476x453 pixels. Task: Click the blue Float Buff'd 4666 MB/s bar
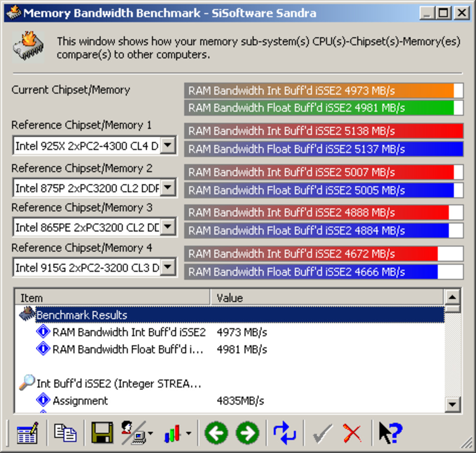click(x=323, y=271)
